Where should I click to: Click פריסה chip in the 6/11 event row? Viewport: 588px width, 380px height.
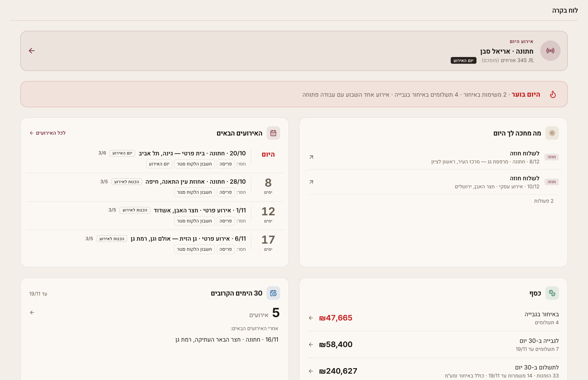pyautogui.click(x=226, y=249)
